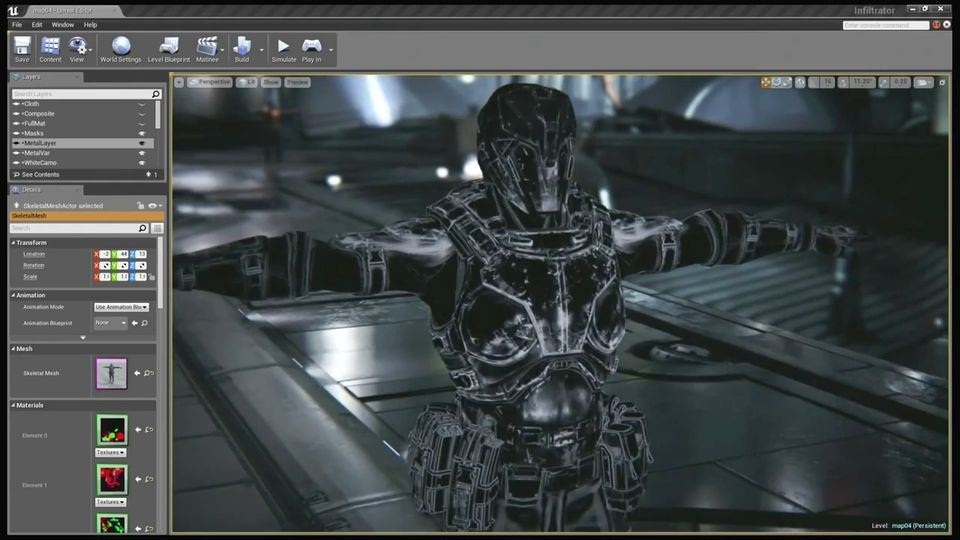Start Simulate mode from the toolbar

click(283, 49)
